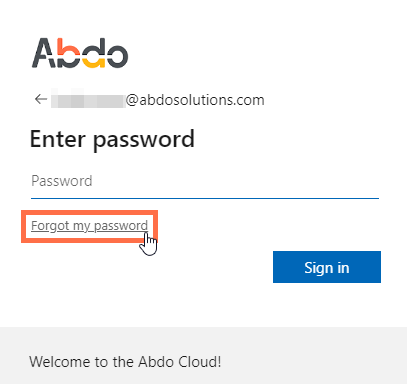The image size is (407, 384).
Task: Click the Welcome to the Abdo Cloud! message
Action: coord(125,362)
